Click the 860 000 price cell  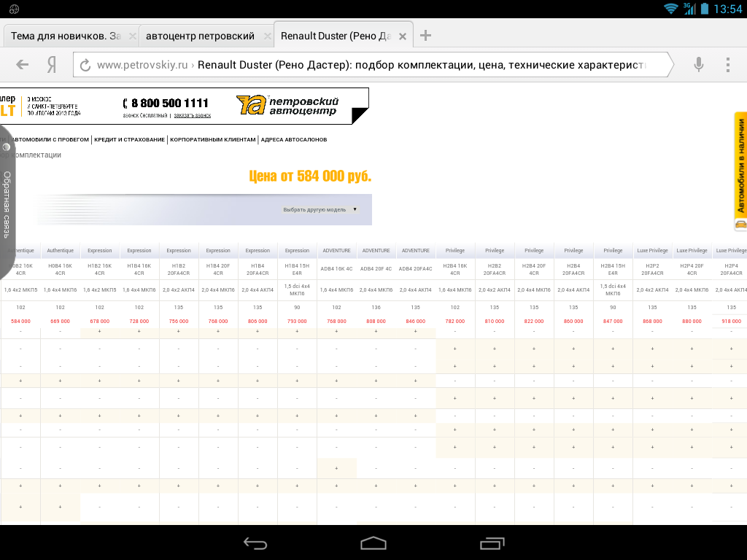click(573, 322)
